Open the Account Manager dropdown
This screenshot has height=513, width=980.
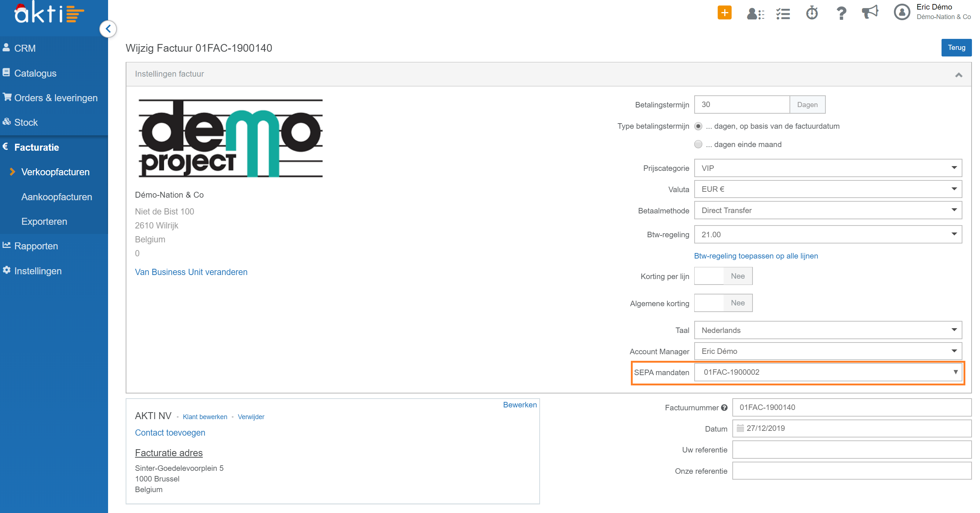[x=828, y=351]
